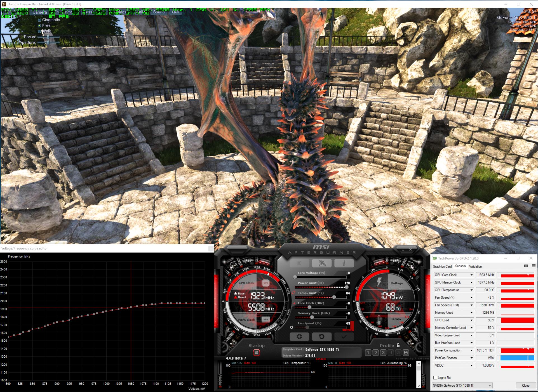Select the Cinematic camera radio option

click(39, 20)
